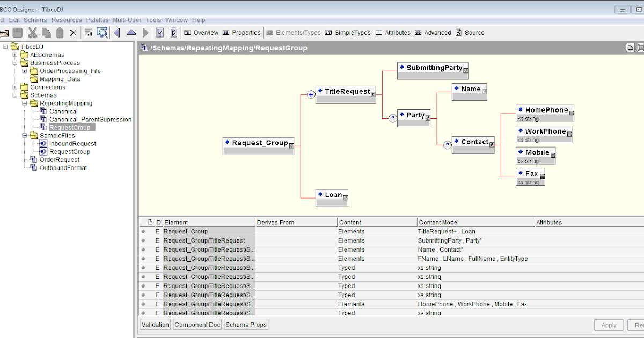Viewport: 644px width, 338px height.
Task: Click the validate resource checkmark icon
Action: 160,32
